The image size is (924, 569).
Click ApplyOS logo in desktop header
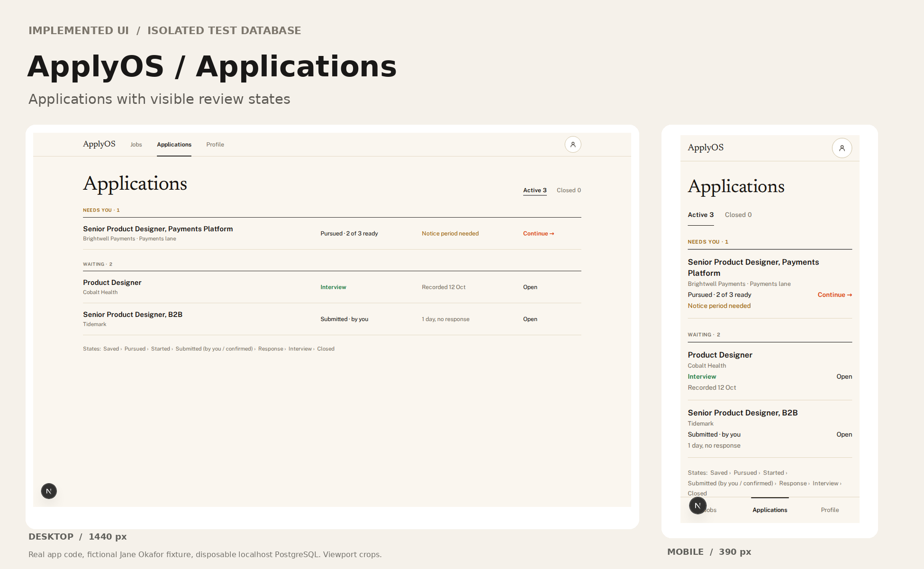(x=99, y=144)
